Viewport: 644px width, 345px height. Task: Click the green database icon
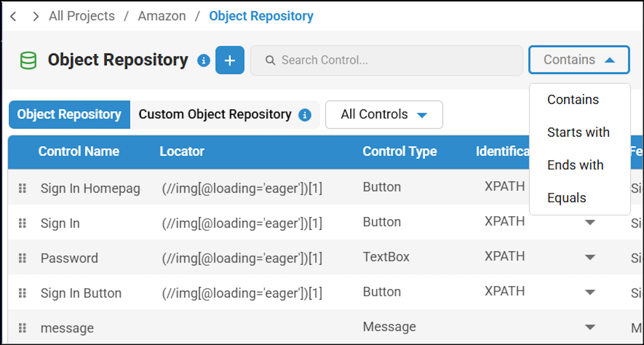tap(28, 60)
